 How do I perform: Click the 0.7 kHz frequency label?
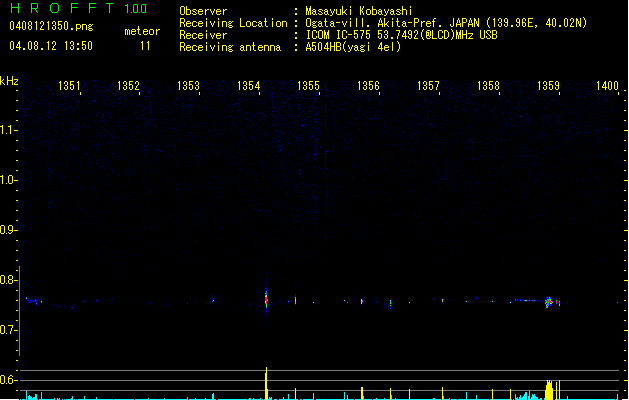[x=8, y=330]
